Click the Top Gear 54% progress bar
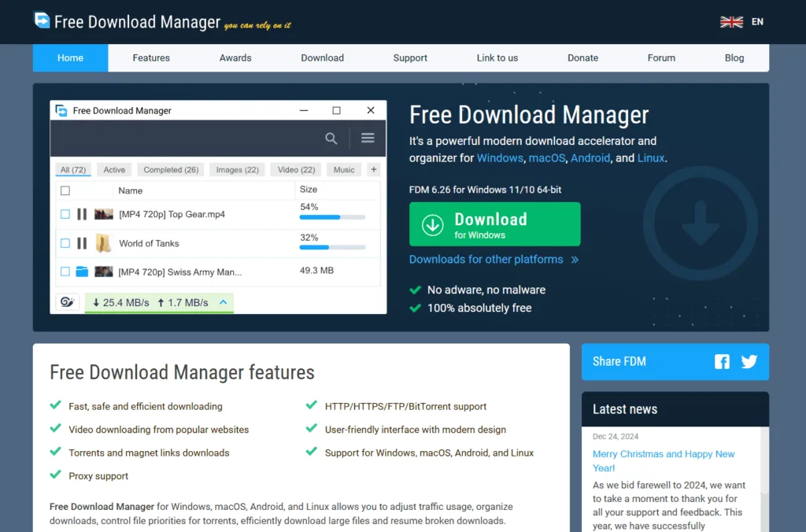 [332, 217]
